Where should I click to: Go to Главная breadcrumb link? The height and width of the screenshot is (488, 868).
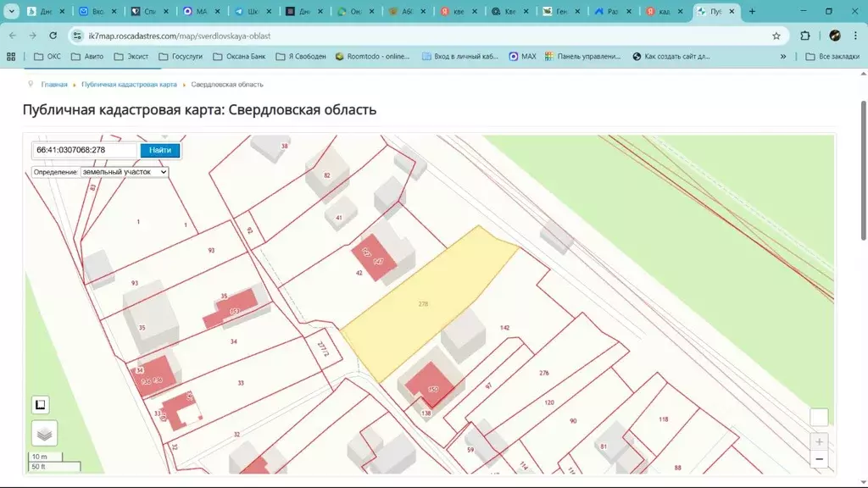[53, 84]
